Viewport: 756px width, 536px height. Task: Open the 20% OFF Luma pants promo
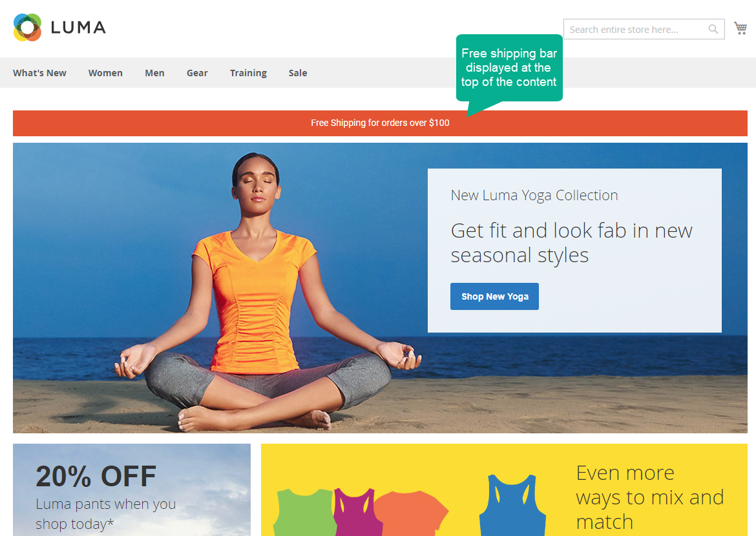click(x=132, y=490)
